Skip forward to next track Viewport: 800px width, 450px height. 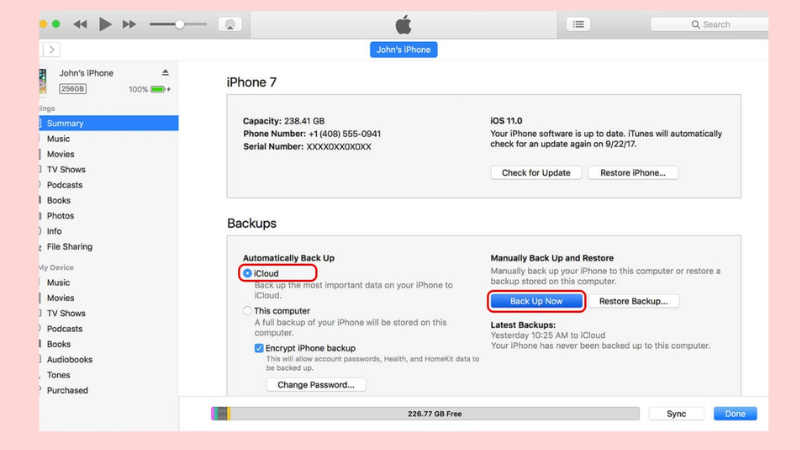point(129,24)
